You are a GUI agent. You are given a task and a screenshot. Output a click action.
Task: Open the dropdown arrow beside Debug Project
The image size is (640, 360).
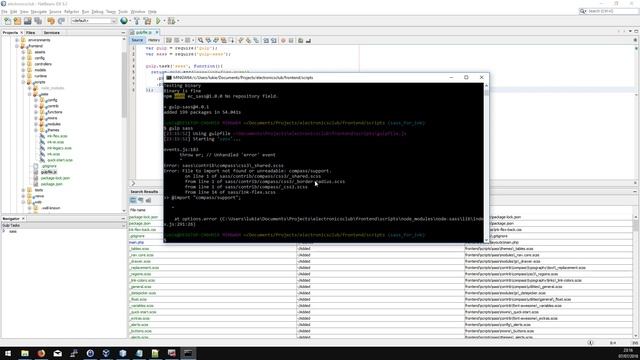point(178,21)
